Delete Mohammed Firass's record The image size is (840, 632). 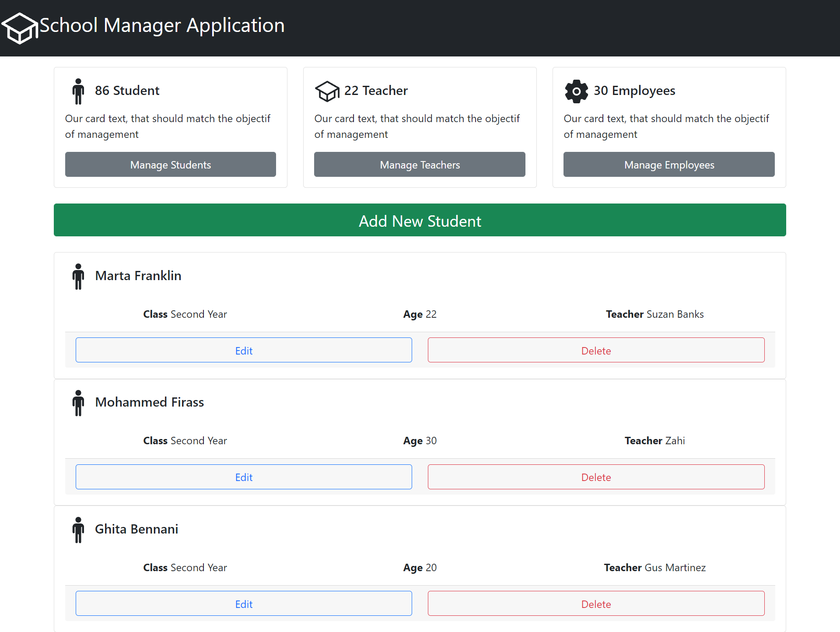tap(596, 477)
